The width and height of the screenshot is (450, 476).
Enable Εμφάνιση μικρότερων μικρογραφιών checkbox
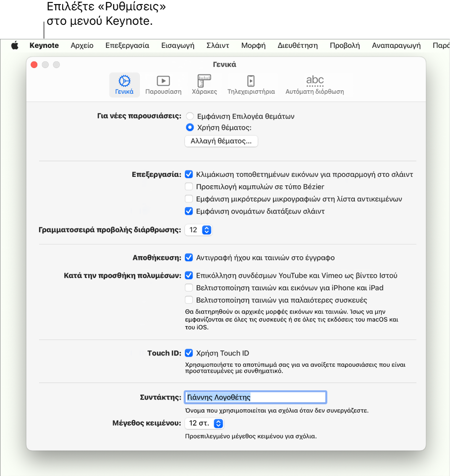pyautogui.click(x=189, y=199)
